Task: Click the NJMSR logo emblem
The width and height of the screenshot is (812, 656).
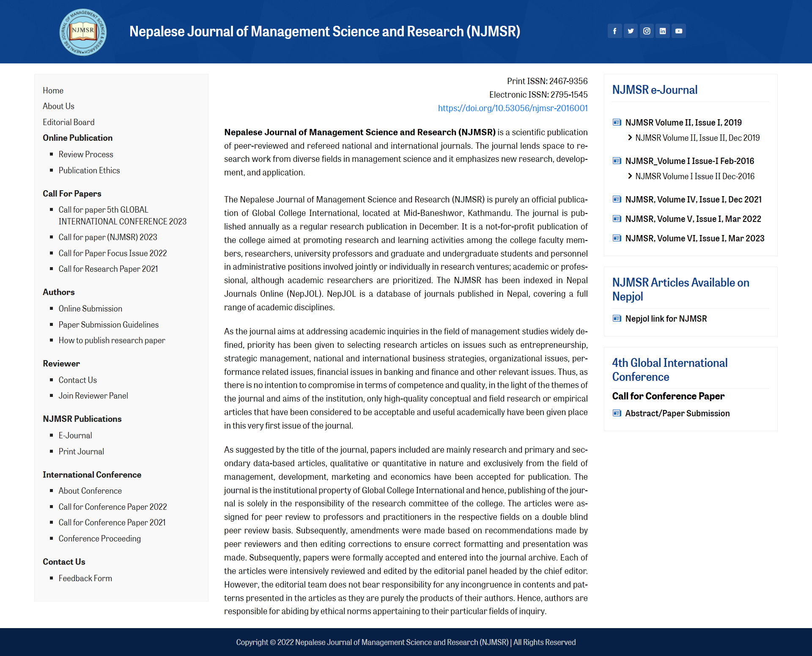Action: [83, 32]
